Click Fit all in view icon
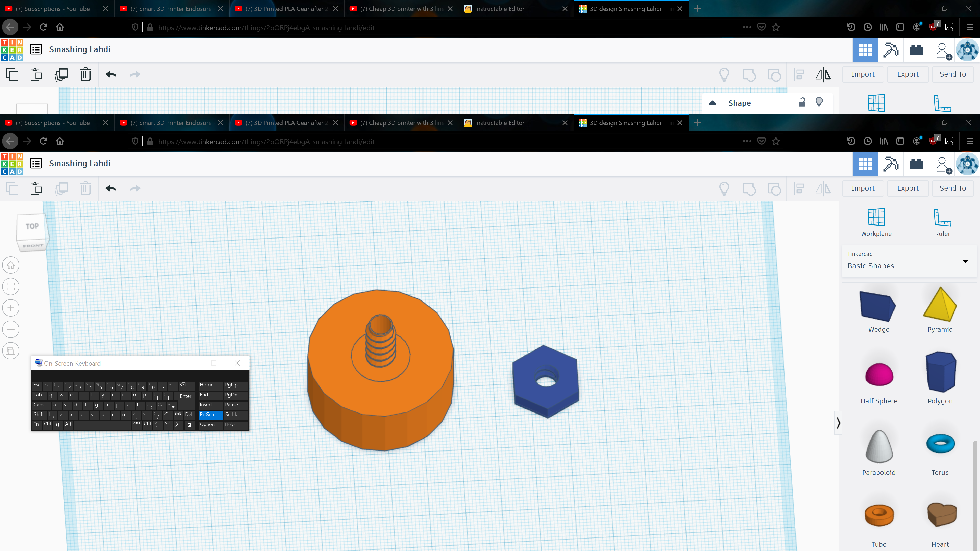This screenshot has width=980, height=551. pos(11,287)
